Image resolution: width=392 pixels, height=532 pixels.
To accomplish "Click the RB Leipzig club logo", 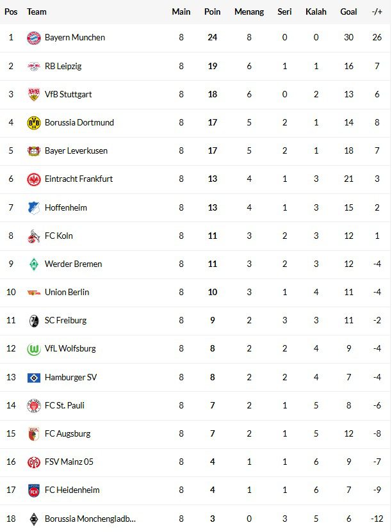I will coord(34,66).
